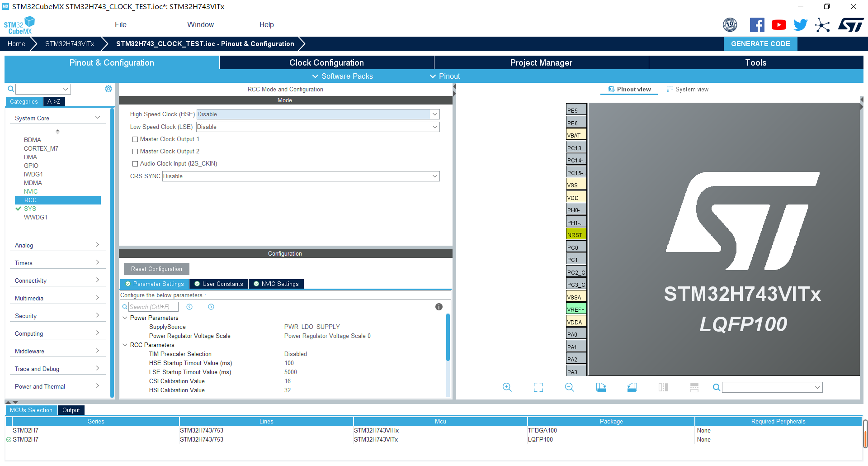The image size is (868, 466).
Task: Switch to the User Constants tab
Action: pyautogui.click(x=219, y=284)
